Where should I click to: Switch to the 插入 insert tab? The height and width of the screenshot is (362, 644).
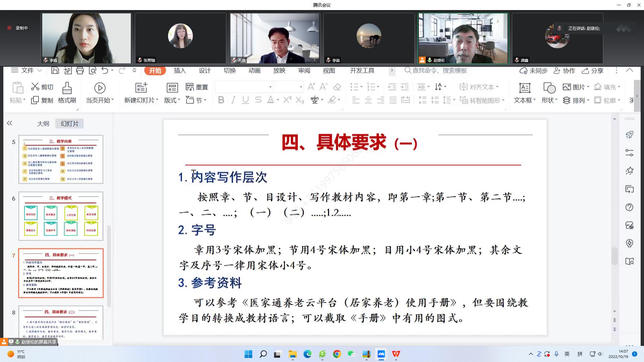tap(180, 70)
